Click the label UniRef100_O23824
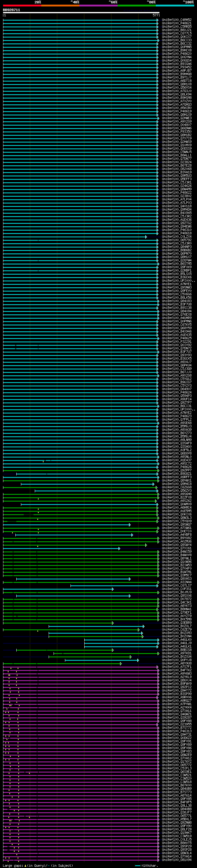The height and width of the screenshot is (868, 197). [177, 162]
